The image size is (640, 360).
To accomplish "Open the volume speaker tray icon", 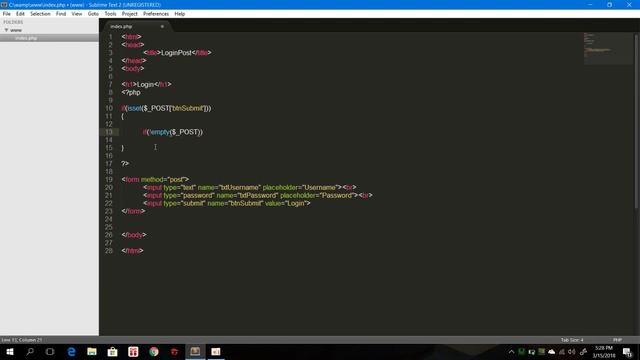I will [x=572, y=351].
